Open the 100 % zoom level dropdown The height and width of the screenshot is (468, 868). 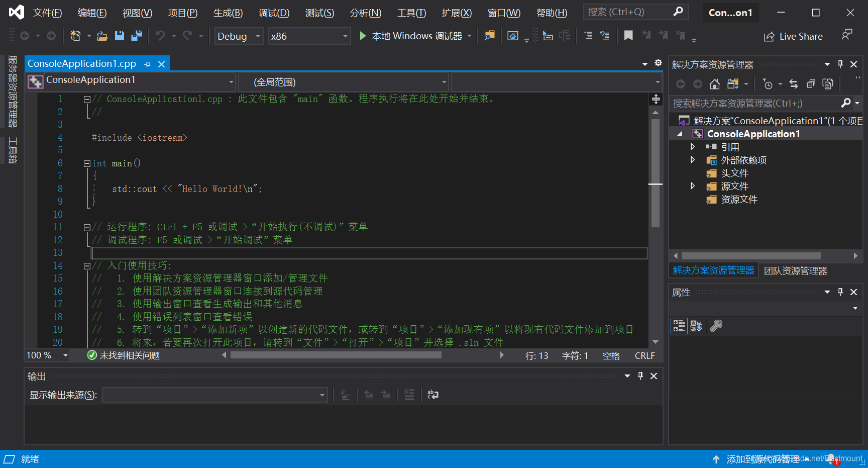(47, 355)
